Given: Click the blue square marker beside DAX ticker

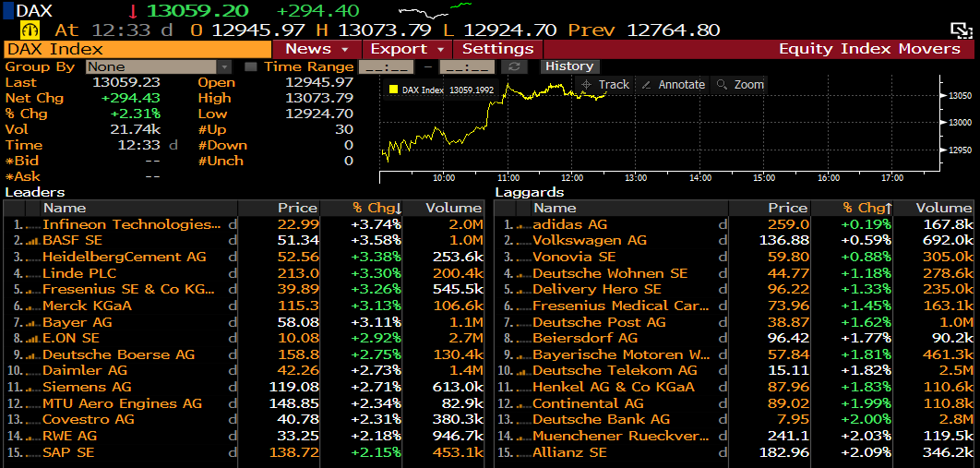Looking at the screenshot, I should coord(8,10).
